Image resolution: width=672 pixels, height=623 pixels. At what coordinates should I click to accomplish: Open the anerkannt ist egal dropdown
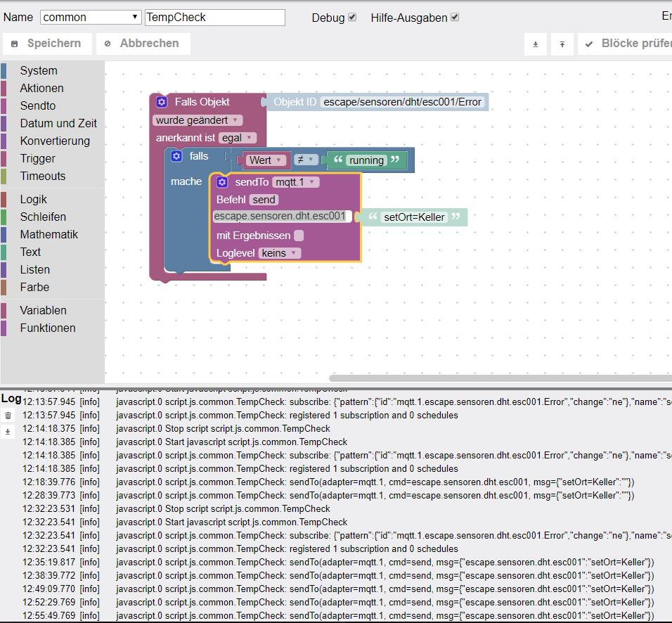[x=238, y=138]
